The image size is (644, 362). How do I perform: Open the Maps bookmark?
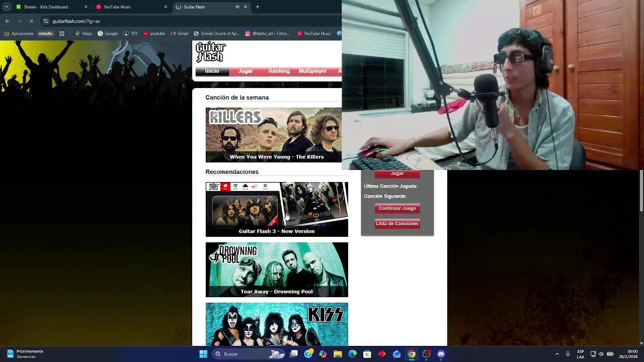(x=84, y=34)
